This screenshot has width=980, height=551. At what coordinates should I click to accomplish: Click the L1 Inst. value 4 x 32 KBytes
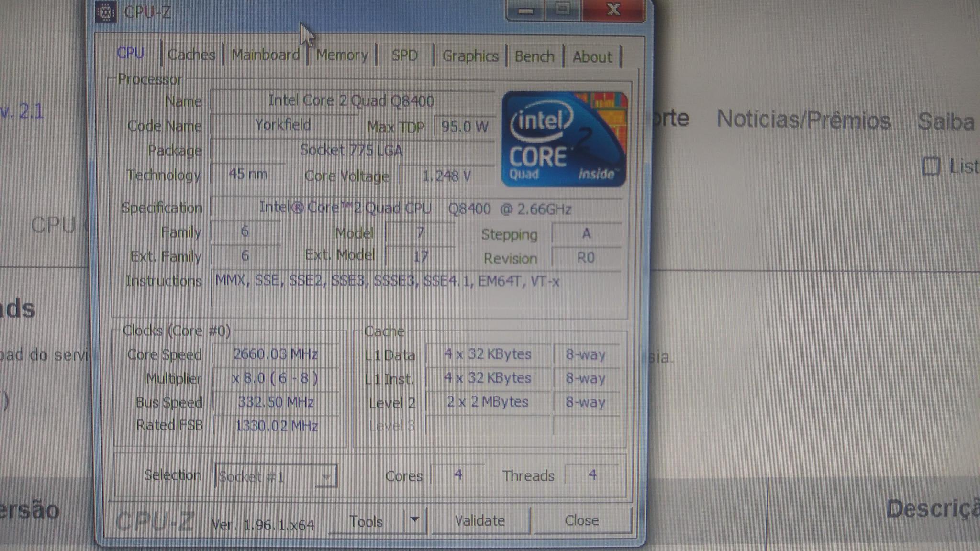(x=488, y=378)
